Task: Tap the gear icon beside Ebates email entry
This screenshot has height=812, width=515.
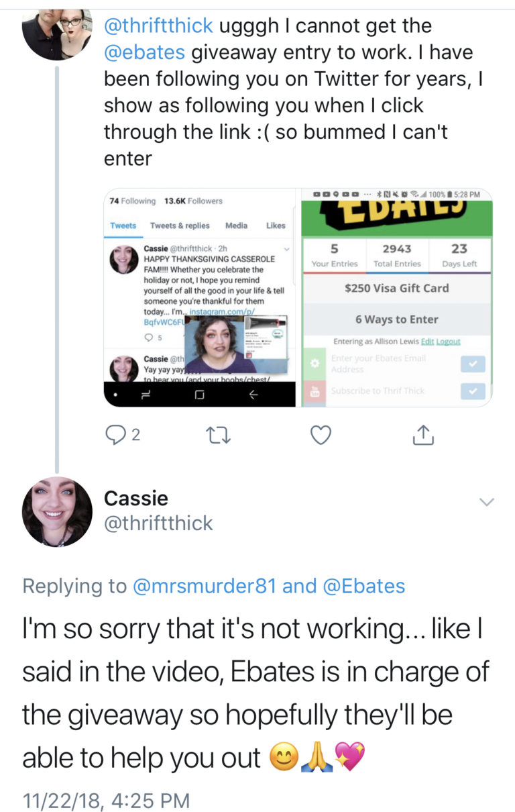Action: pyautogui.click(x=313, y=364)
